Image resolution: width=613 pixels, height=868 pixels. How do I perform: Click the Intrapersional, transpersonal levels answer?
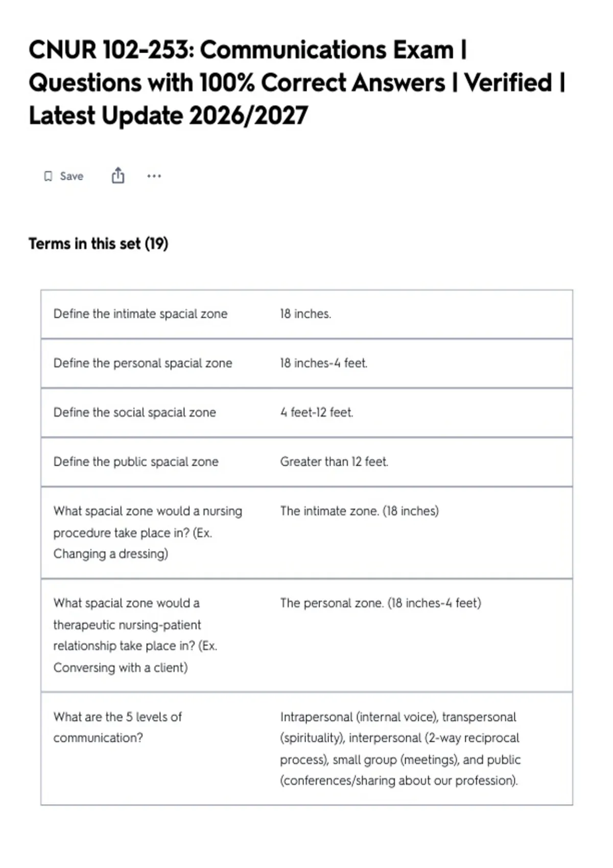click(400, 749)
